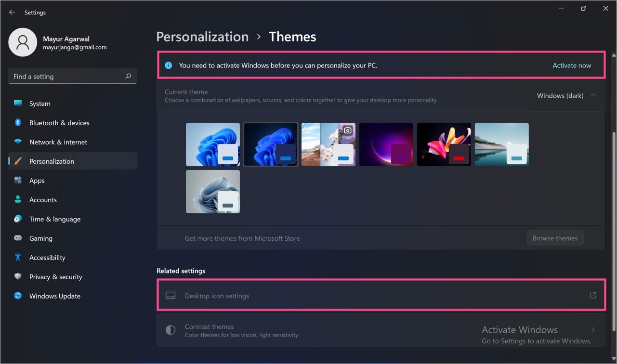Select the colorful flower red accent theme

tap(444, 144)
